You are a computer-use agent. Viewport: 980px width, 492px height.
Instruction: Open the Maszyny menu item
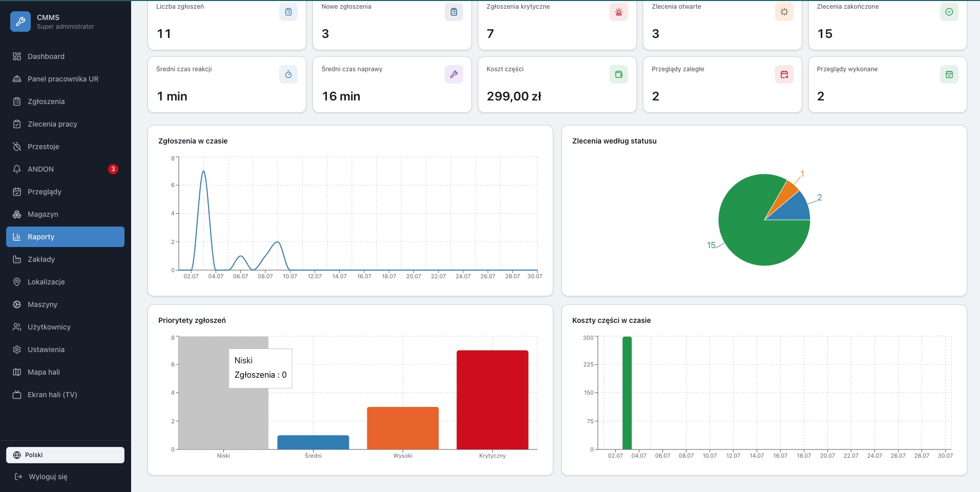coord(65,304)
